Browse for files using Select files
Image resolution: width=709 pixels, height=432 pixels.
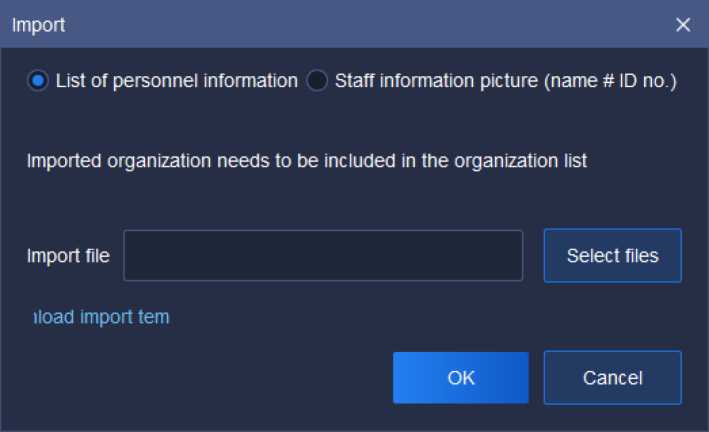tap(612, 256)
